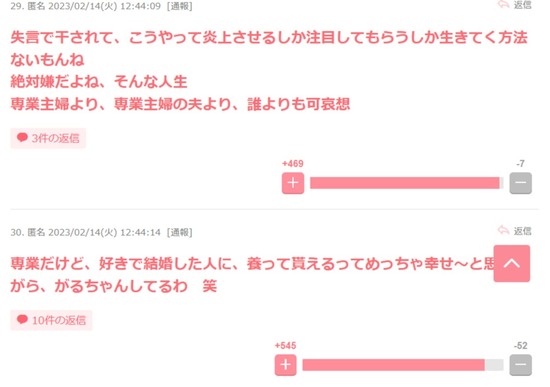Report comment 30 via [通報] link
Image resolution: width=550 pixels, height=387 pixels.
click(x=179, y=232)
